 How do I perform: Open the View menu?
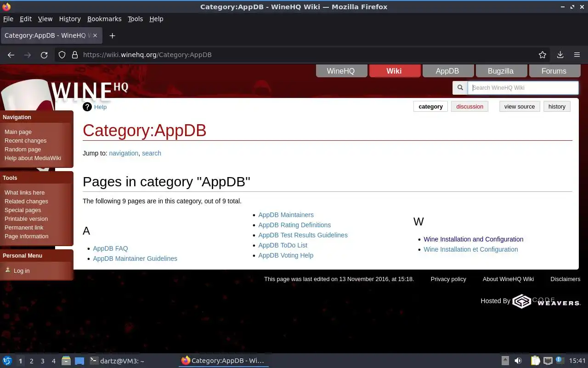coord(45,19)
